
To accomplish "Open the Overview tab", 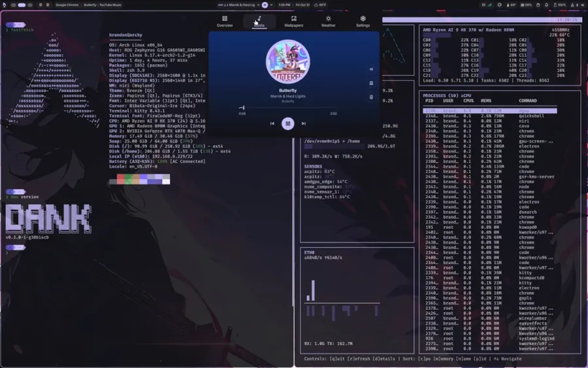I will click(x=225, y=22).
